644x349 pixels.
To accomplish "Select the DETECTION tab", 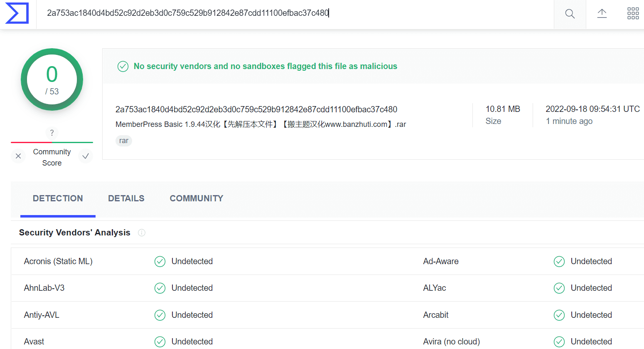I will 58,198.
